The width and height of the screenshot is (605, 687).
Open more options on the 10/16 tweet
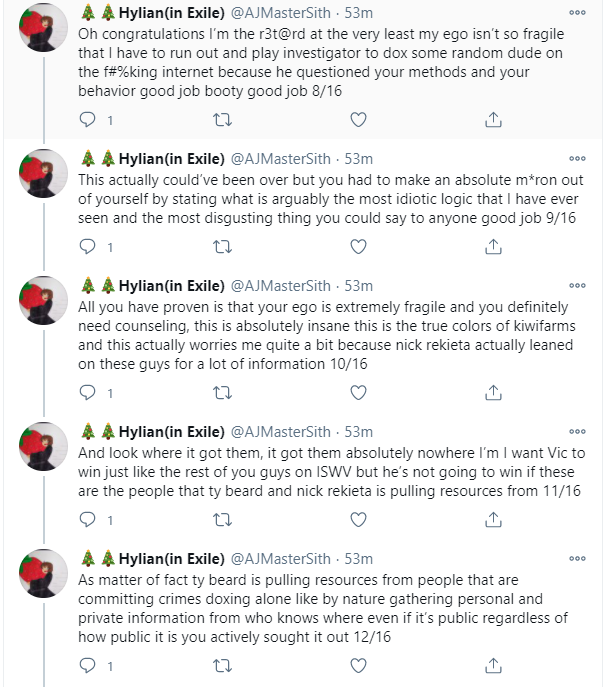tap(577, 286)
